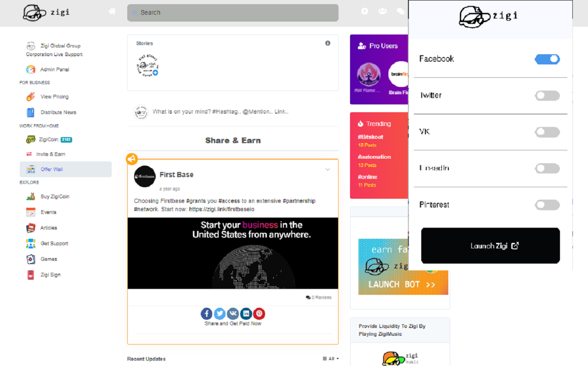Enable the Twitter toggle

click(x=547, y=95)
